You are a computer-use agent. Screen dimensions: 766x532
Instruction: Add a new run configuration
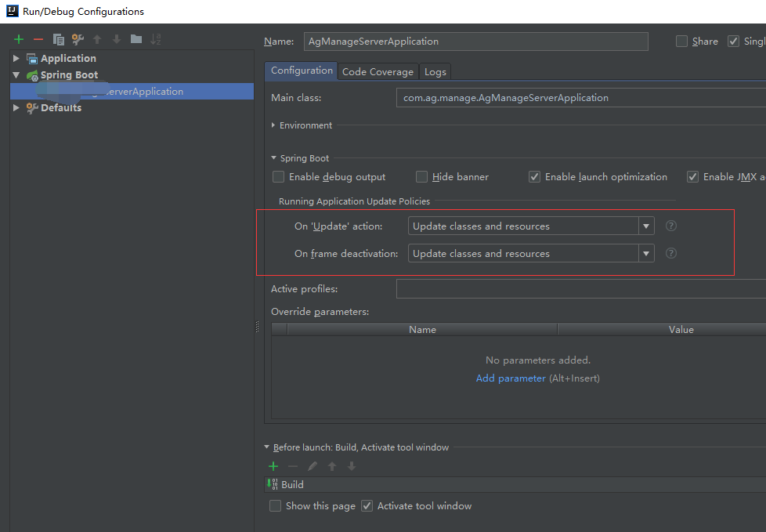18,38
